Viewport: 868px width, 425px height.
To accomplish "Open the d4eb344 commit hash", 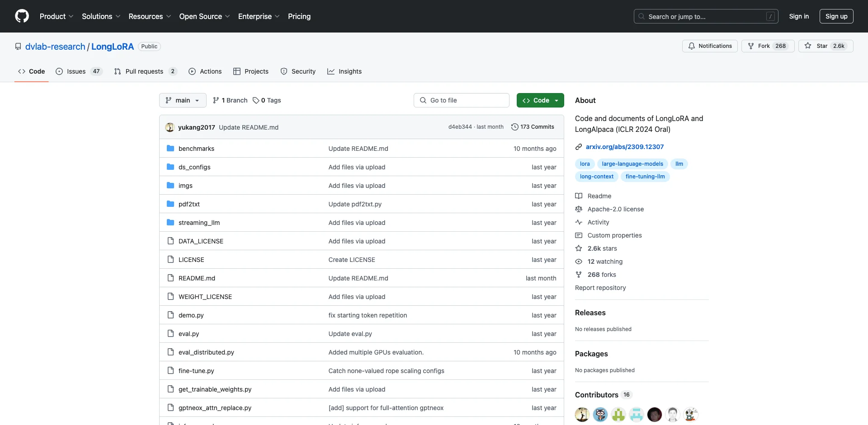I will point(460,127).
